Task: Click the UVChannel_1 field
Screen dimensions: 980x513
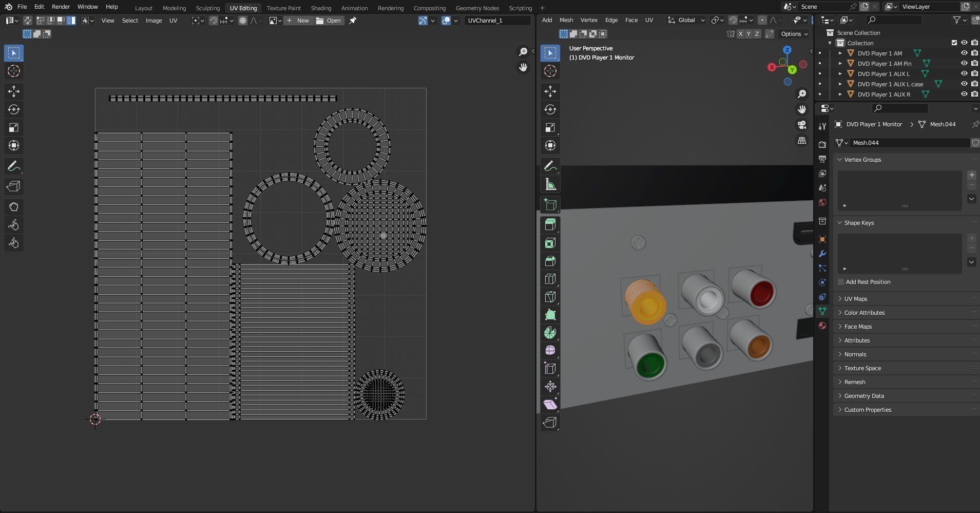Action: pos(497,21)
